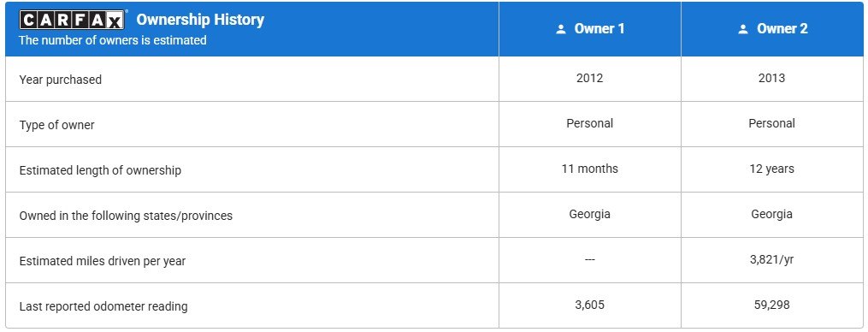Click the Owner 1 person icon
The height and width of the screenshot is (332, 868).
[561, 29]
